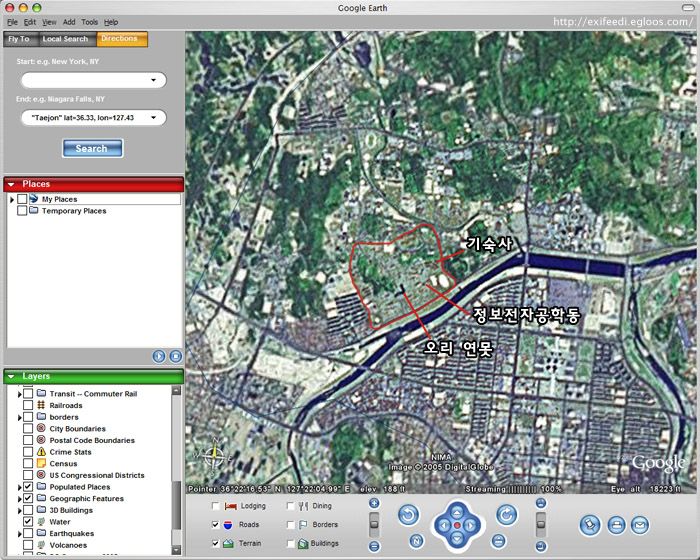The image size is (700, 560).
Task: Reset north orientation with N button
Action: pyautogui.click(x=416, y=541)
